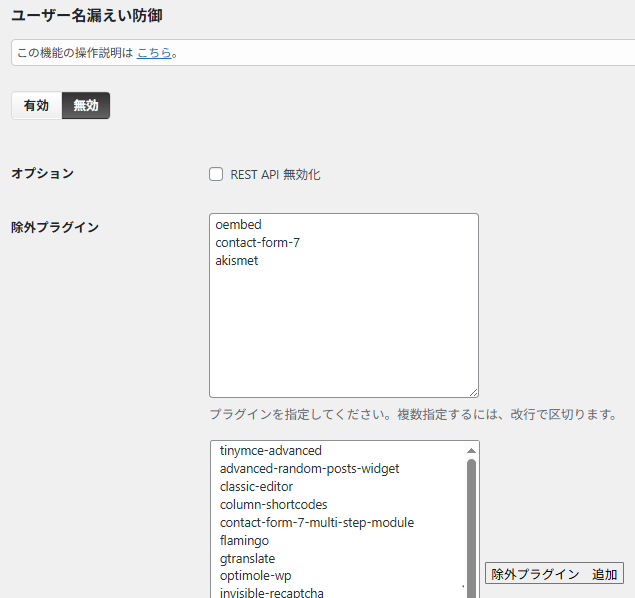The width and height of the screenshot is (635, 598).
Task: Click the textarea resize handle corner
Action: 473,392
